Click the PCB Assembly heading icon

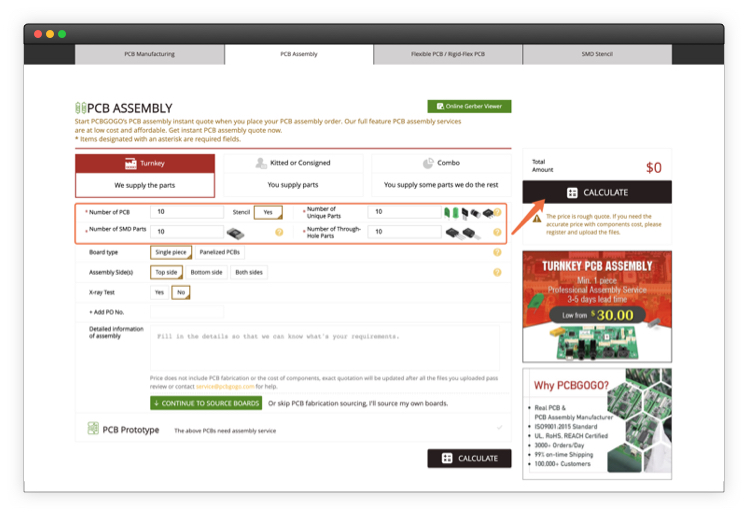click(81, 108)
